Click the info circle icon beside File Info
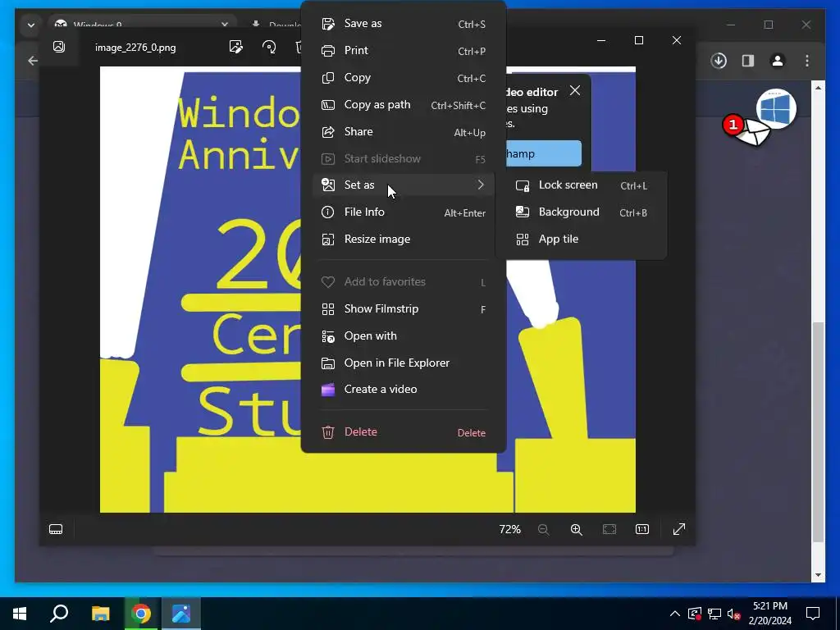This screenshot has width=840, height=630. click(327, 212)
